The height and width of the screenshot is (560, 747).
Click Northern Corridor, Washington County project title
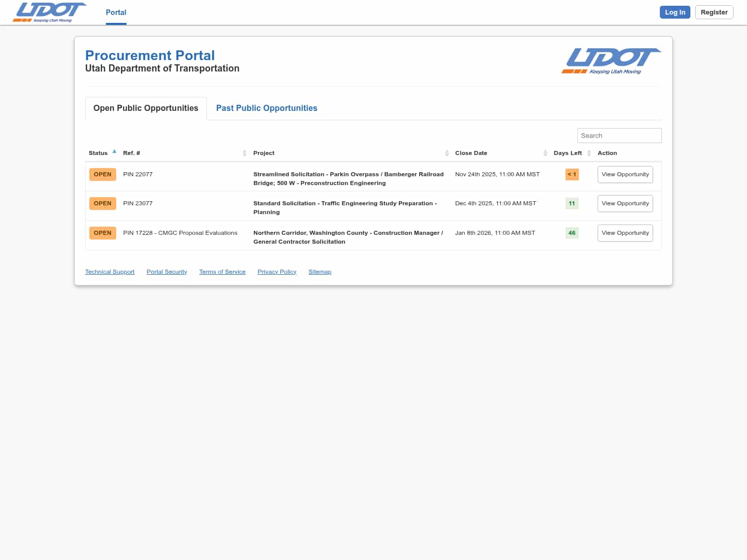tap(348, 237)
